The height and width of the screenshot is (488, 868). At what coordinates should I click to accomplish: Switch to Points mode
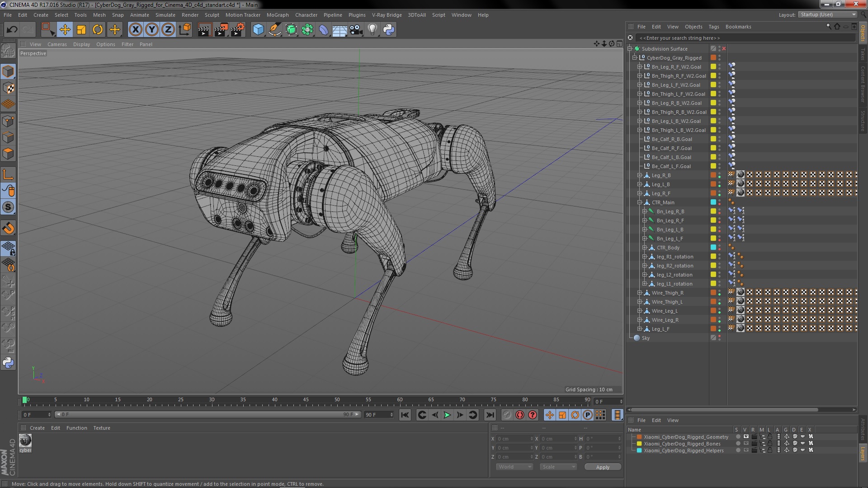(x=8, y=121)
